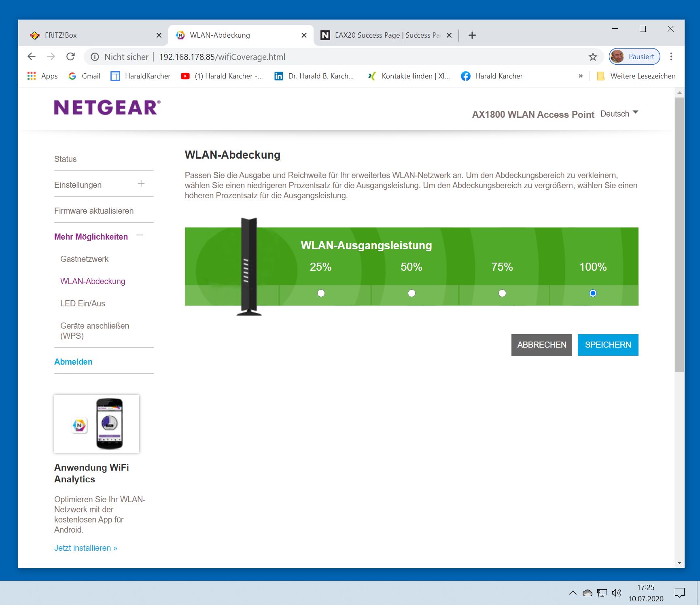700x605 pixels.
Task: Click Mehr Möglichkeiten menu heading
Action: [x=91, y=237]
